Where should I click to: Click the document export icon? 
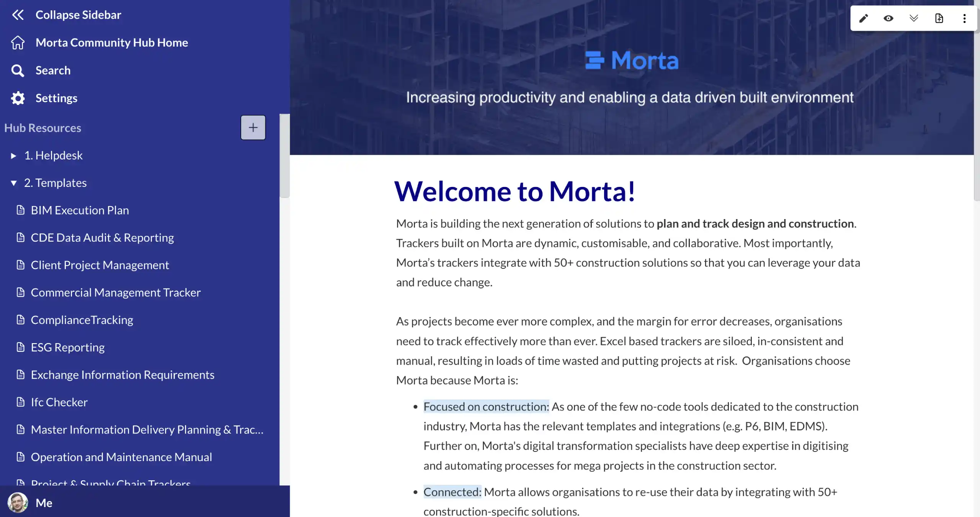tap(939, 18)
